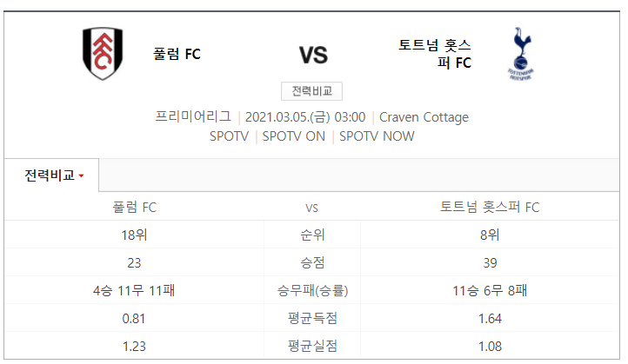Image resolution: width=628 pixels, height=364 pixels.
Task: Click the 프리미어리그 league label
Action: coord(193,116)
